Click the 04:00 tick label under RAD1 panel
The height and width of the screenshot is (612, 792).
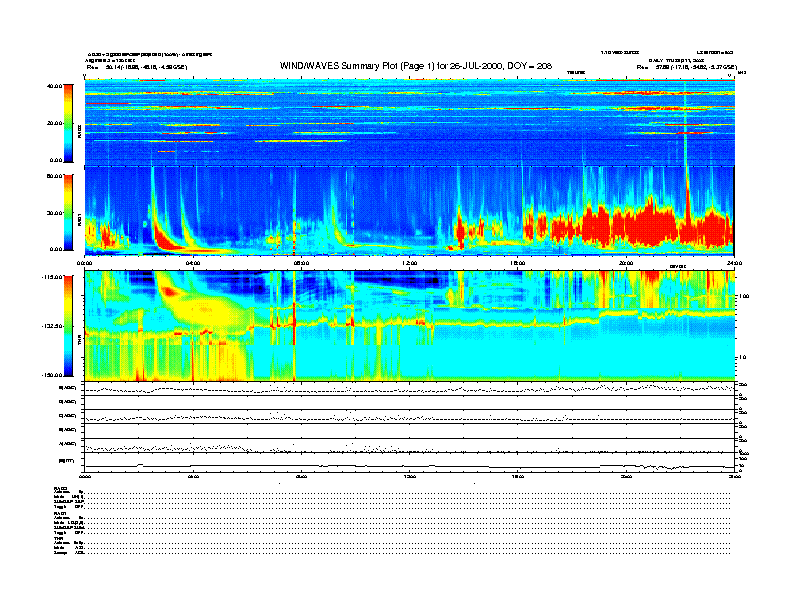tap(193, 263)
